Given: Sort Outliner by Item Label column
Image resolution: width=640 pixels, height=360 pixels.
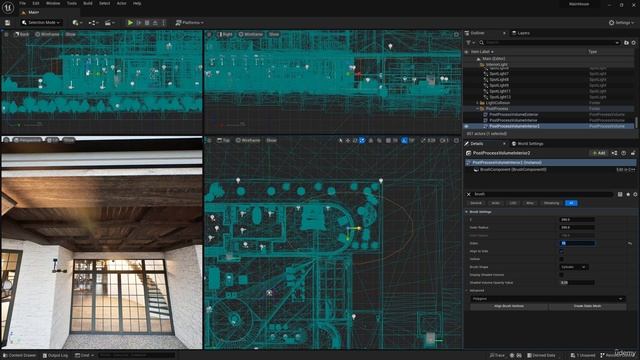Looking at the screenshot, I should tap(482, 52).
